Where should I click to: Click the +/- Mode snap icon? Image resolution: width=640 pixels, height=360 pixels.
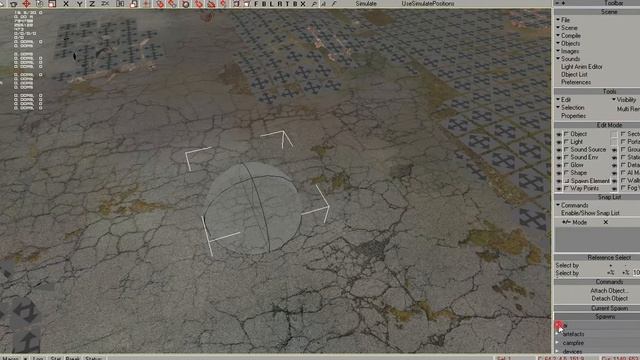coord(566,222)
